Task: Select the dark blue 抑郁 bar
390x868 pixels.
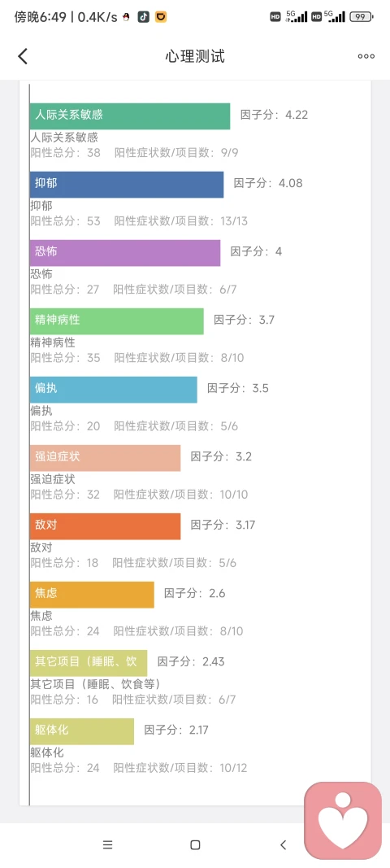Action: click(x=127, y=185)
